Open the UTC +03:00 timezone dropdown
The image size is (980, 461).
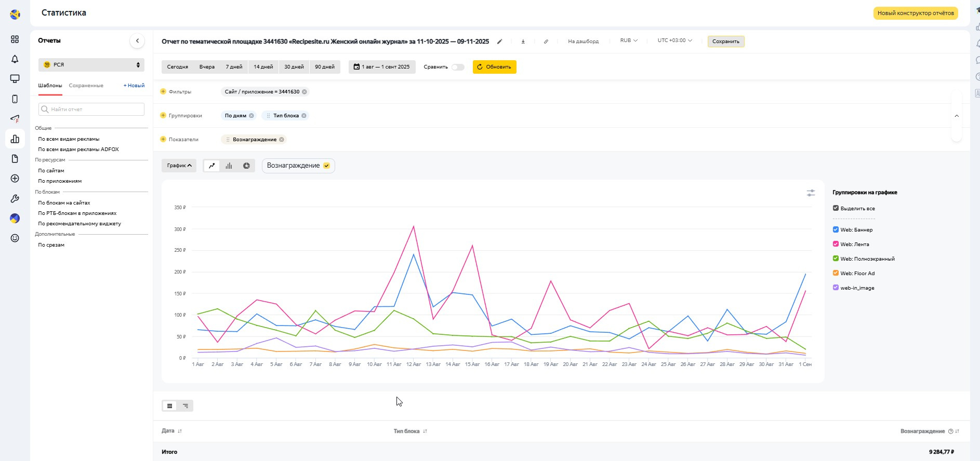[x=674, y=40]
